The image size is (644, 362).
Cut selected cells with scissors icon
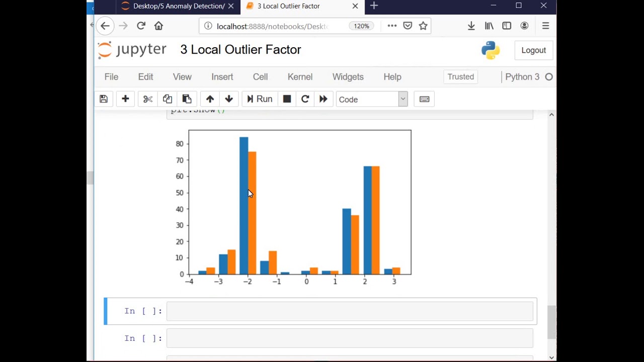pyautogui.click(x=147, y=99)
